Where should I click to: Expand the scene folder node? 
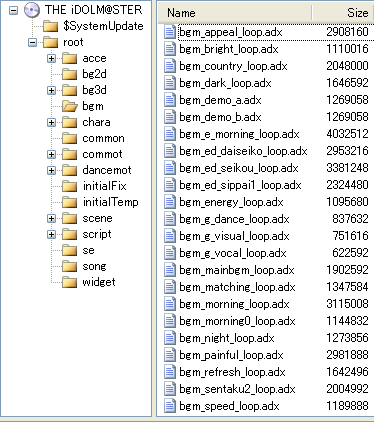tap(51, 218)
